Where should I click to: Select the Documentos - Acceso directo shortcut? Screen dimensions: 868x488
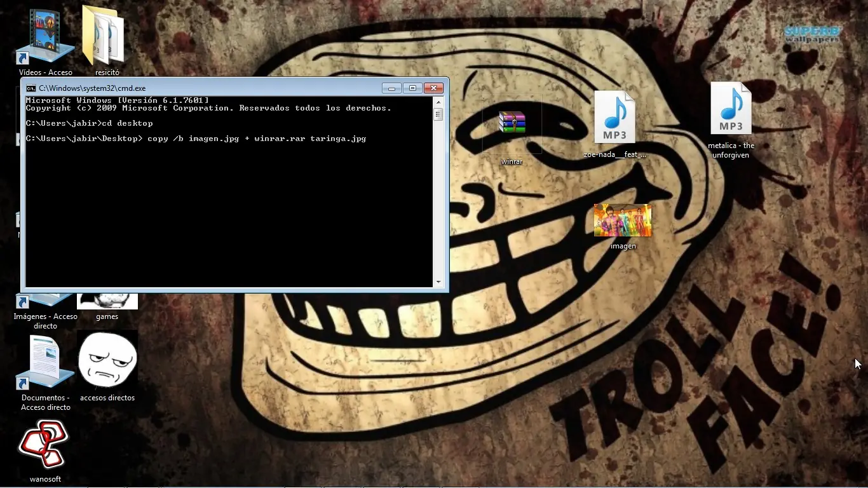point(45,373)
